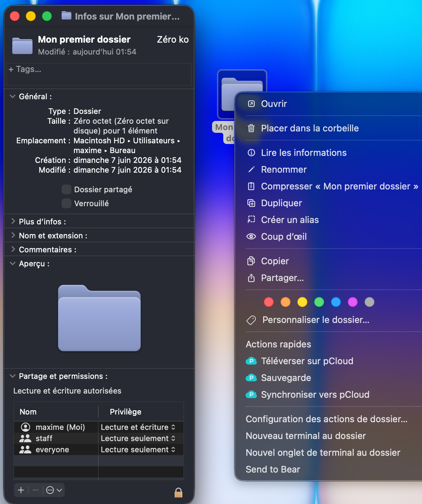Click the eye icon next to Coup d'œil
422x504 pixels.
[251, 237]
